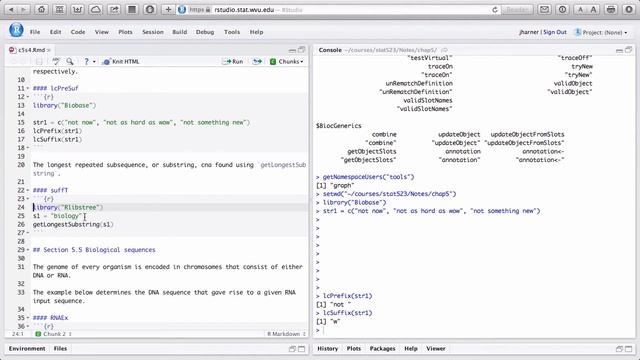The width and height of the screenshot is (640, 360).
Task: Open the File menu
Action: (35, 32)
